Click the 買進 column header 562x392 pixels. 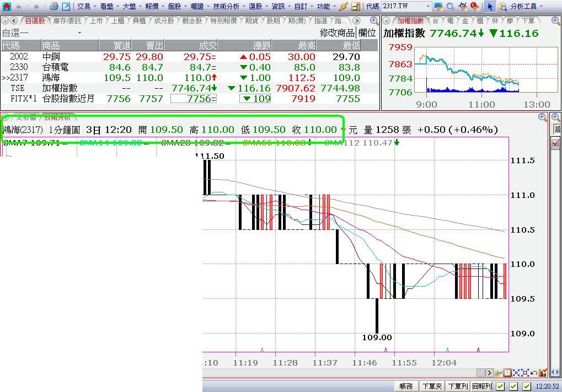115,46
